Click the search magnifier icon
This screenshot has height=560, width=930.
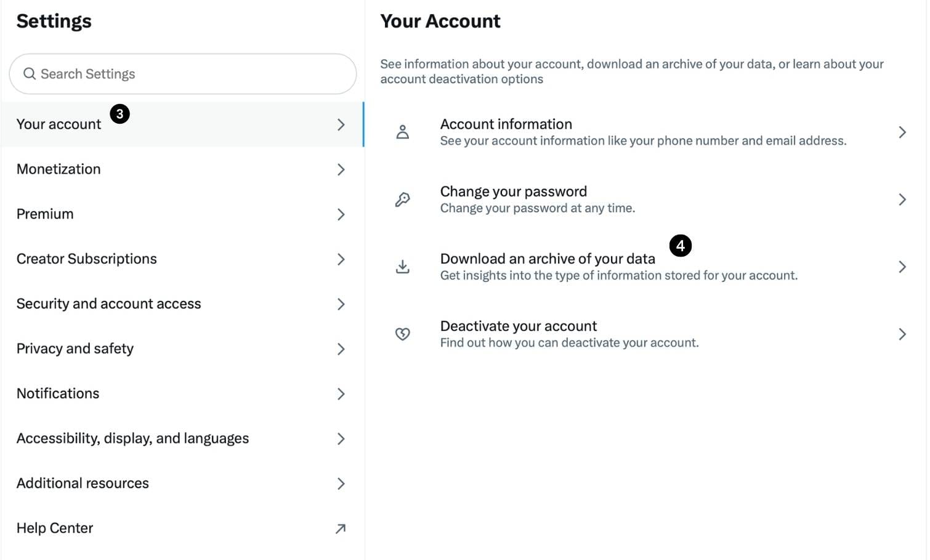click(30, 73)
